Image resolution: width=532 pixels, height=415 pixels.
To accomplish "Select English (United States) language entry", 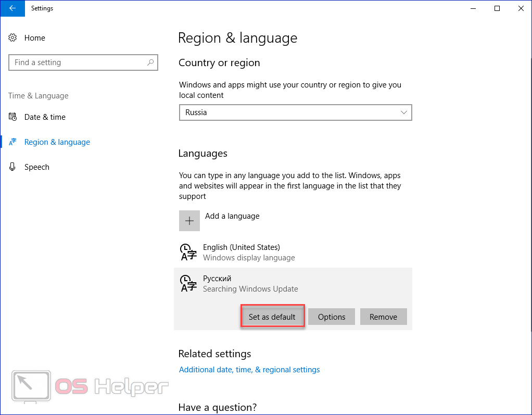I will [x=293, y=252].
